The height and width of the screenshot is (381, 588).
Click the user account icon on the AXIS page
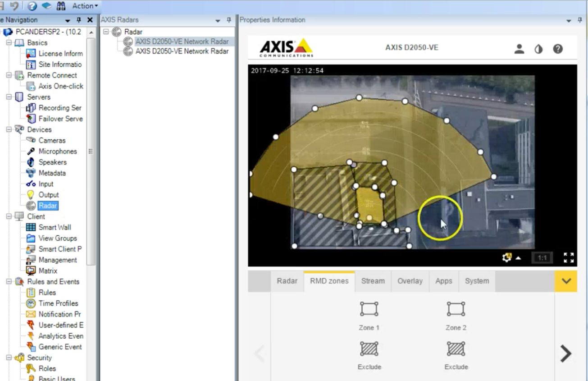(x=519, y=49)
